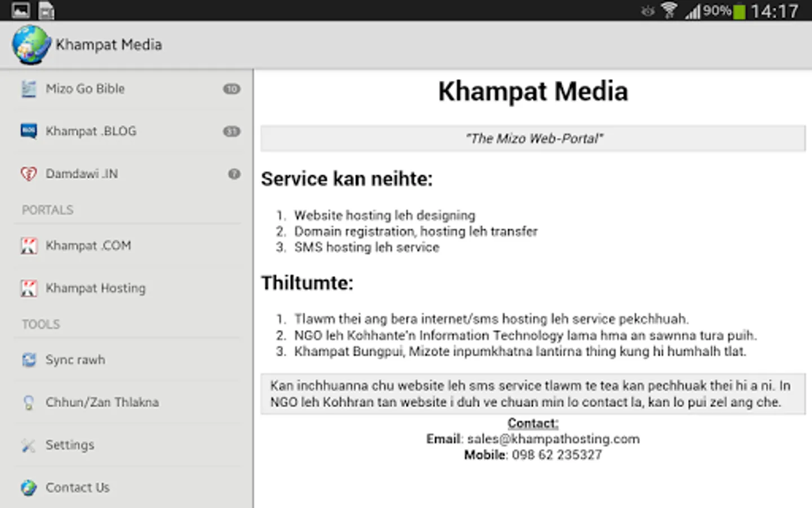This screenshot has width=812, height=508.
Task: Choose Chhun/Zan Thlakna option
Action: [x=127, y=402]
